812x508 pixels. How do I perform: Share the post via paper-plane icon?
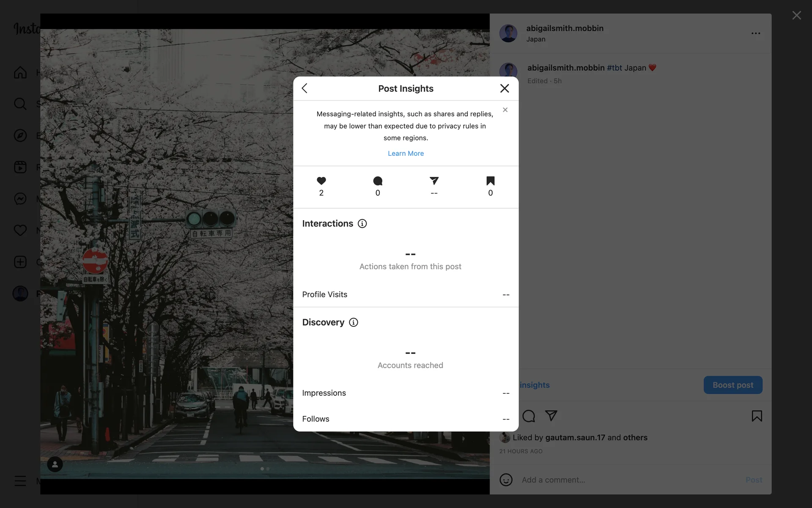coord(551,416)
